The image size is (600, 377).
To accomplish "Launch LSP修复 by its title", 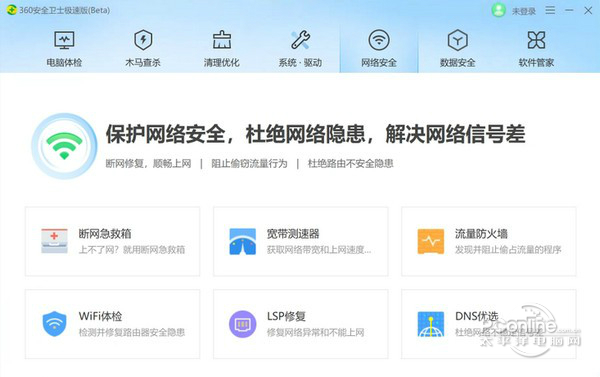I will (286, 316).
